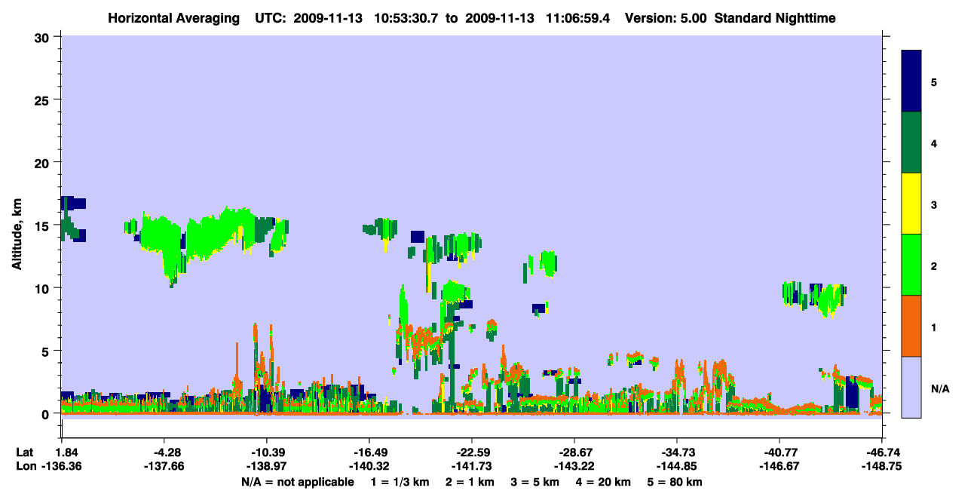Click latitude value -28.67

tap(574, 452)
